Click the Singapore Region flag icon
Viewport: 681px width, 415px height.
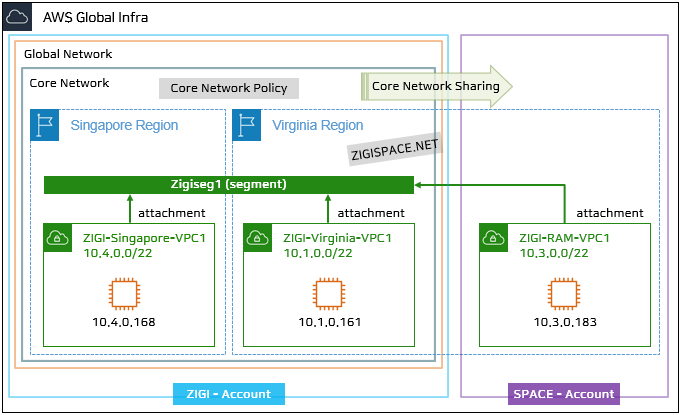45,125
